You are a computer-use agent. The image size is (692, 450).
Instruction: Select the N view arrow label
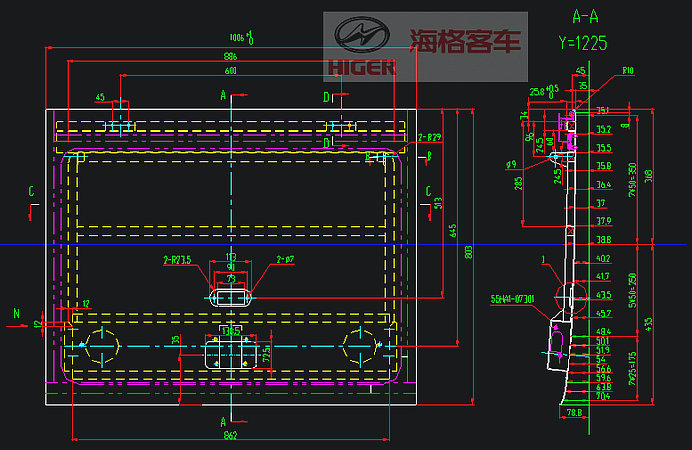[x=16, y=312]
